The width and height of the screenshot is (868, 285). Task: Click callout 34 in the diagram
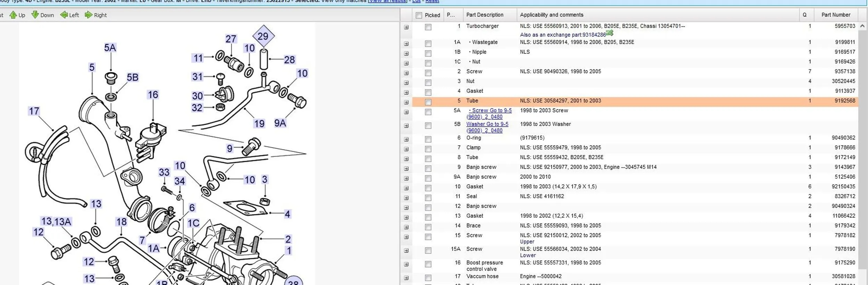(x=180, y=181)
